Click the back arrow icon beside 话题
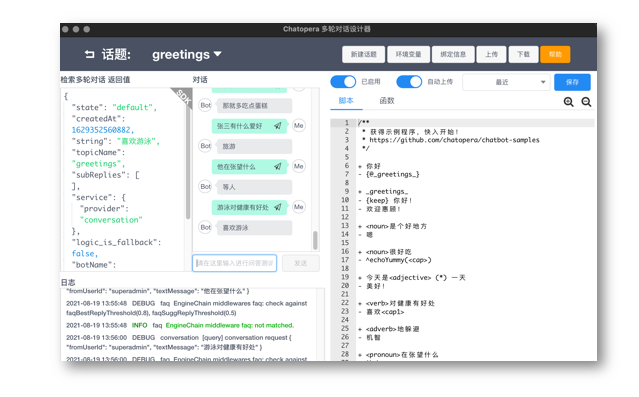Viewport: 639px width, 397px height. click(x=90, y=54)
